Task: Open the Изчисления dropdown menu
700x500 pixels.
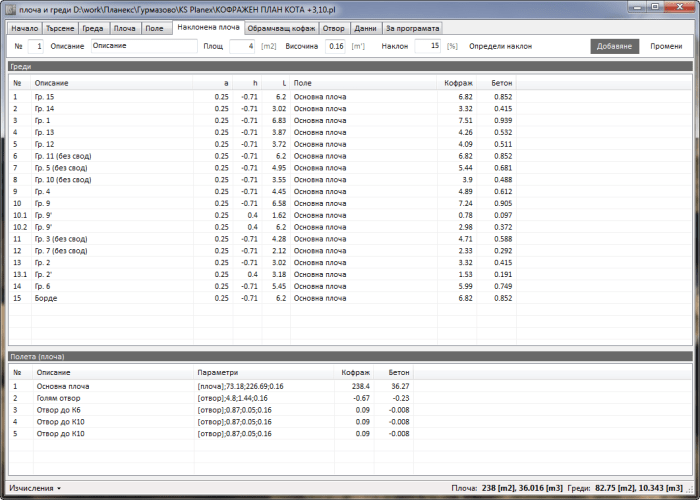Action: [35, 488]
